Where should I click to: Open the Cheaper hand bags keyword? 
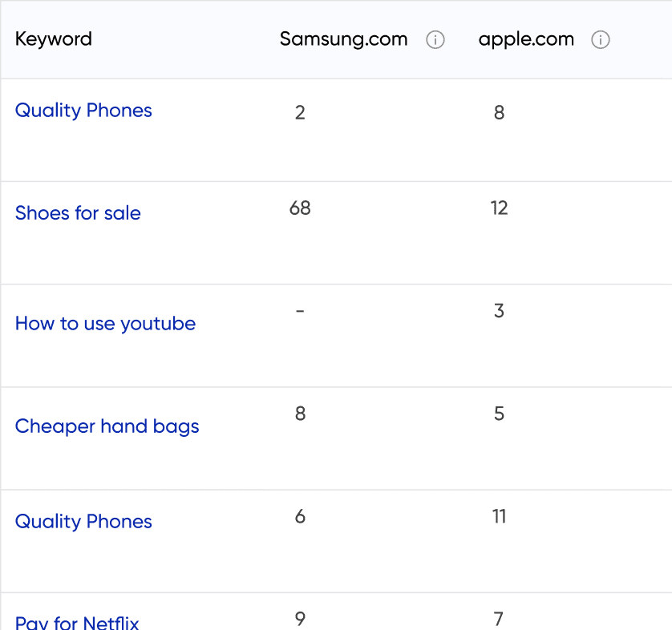pos(107,426)
